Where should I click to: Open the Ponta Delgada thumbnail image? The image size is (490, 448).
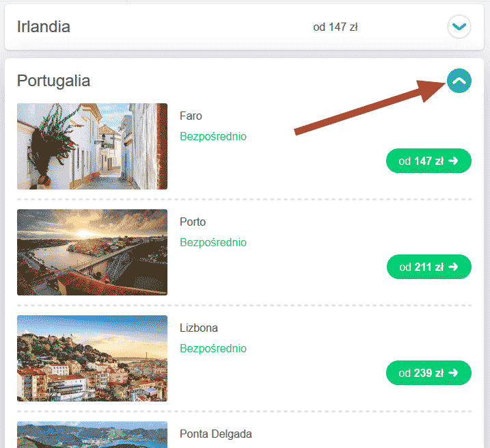tap(92, 435)
